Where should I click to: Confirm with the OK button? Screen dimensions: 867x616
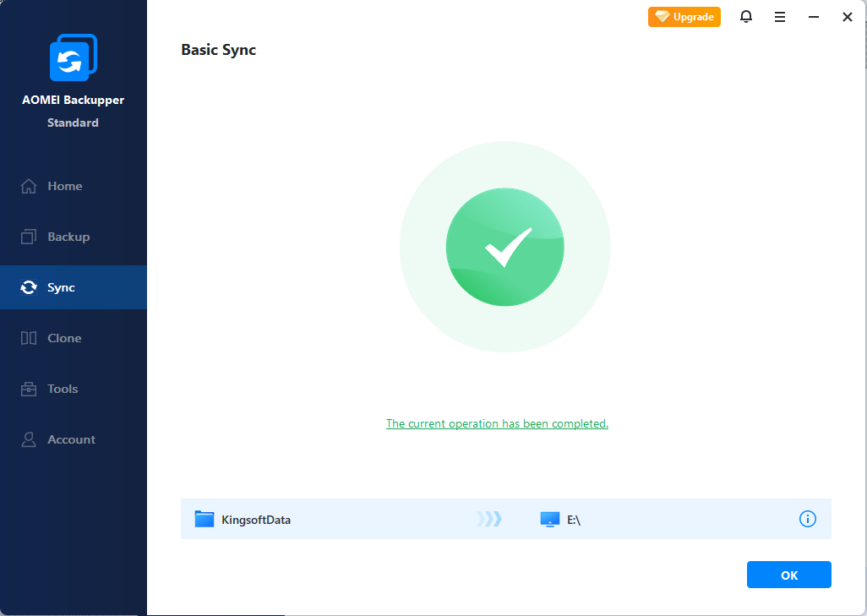coord(789,575)
